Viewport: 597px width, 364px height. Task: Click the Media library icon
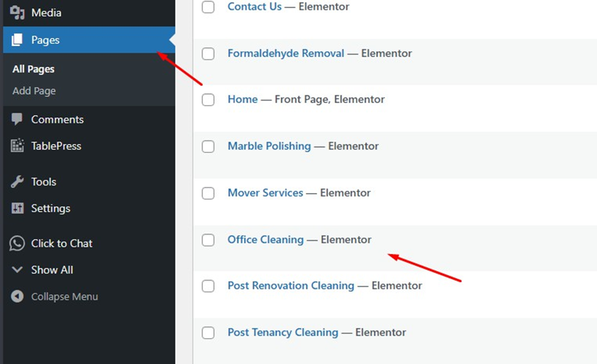(x=17, y=12)
